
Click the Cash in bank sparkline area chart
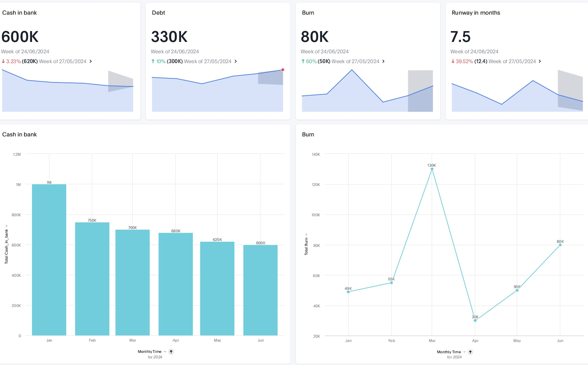[x=68, y=91]
